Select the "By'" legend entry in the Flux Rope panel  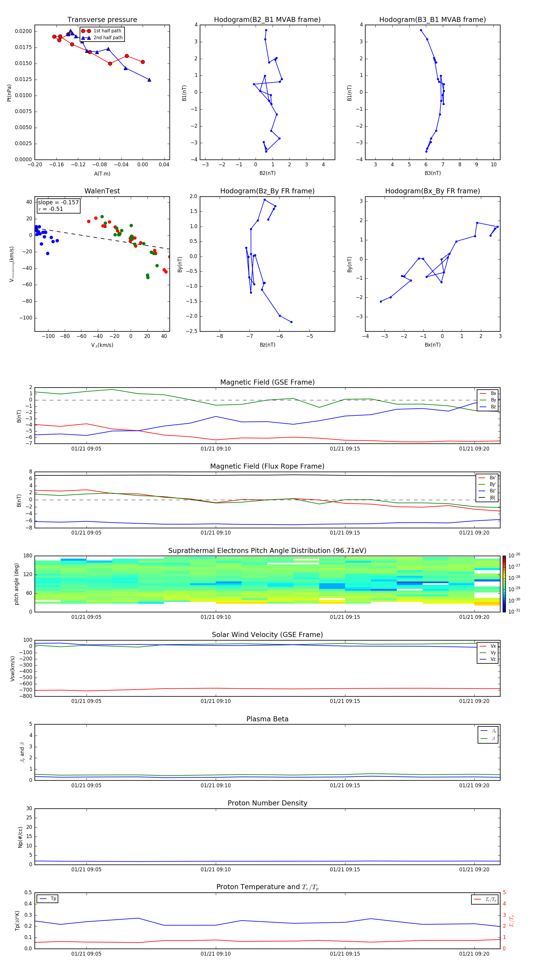487,484
